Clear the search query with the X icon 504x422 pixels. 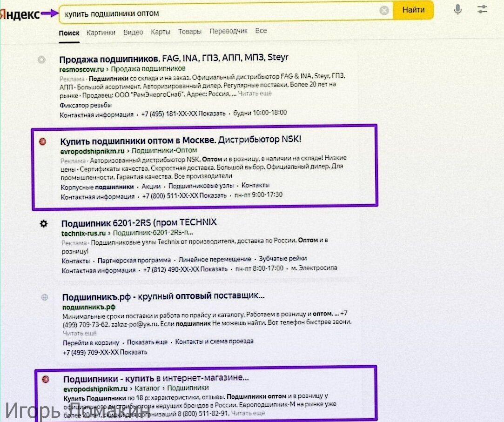(x=384, y=11)
